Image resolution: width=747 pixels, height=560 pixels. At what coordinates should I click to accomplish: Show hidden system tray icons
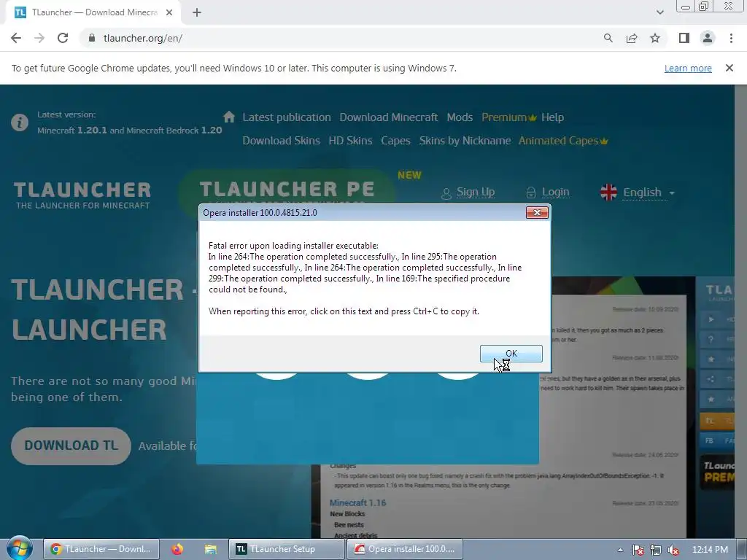coord(620,550)
